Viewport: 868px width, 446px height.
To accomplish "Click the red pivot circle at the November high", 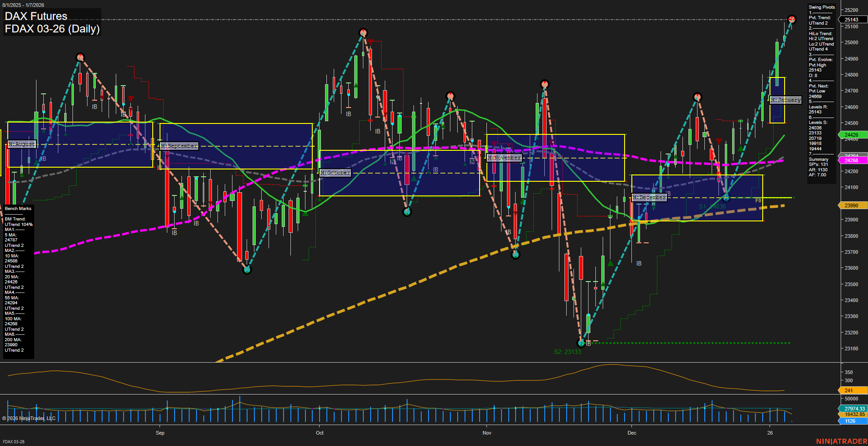I will point(544,84).
